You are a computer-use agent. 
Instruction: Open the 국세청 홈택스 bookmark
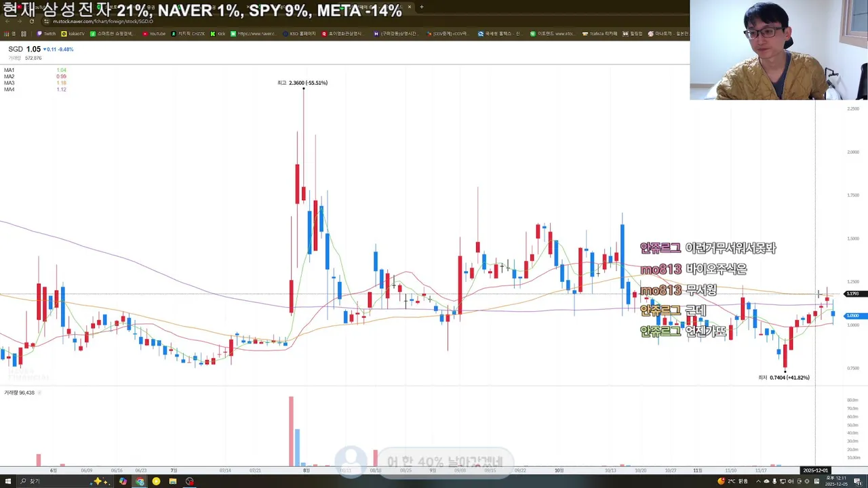coord(500,33)
